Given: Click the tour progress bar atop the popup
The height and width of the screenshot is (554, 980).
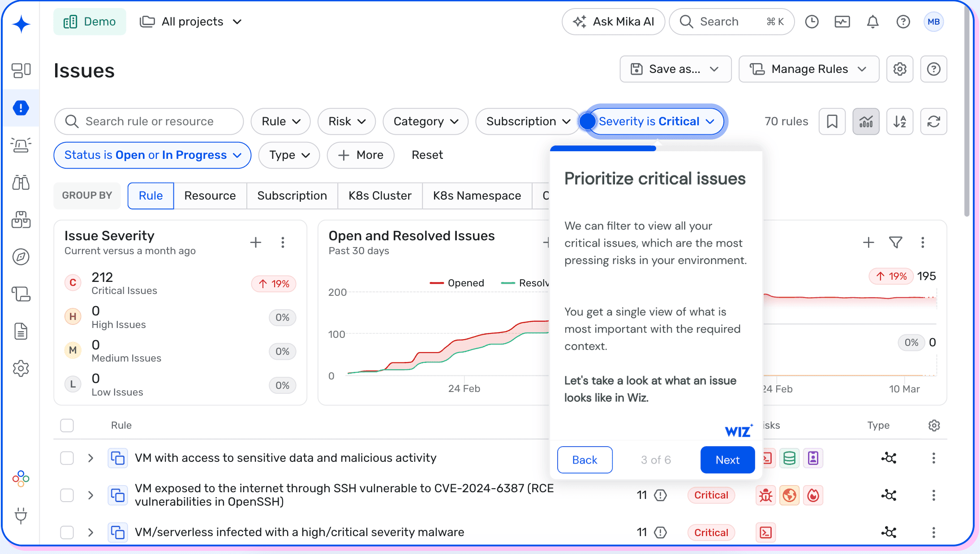Looking at the screenshot, I should coord(602,148).
